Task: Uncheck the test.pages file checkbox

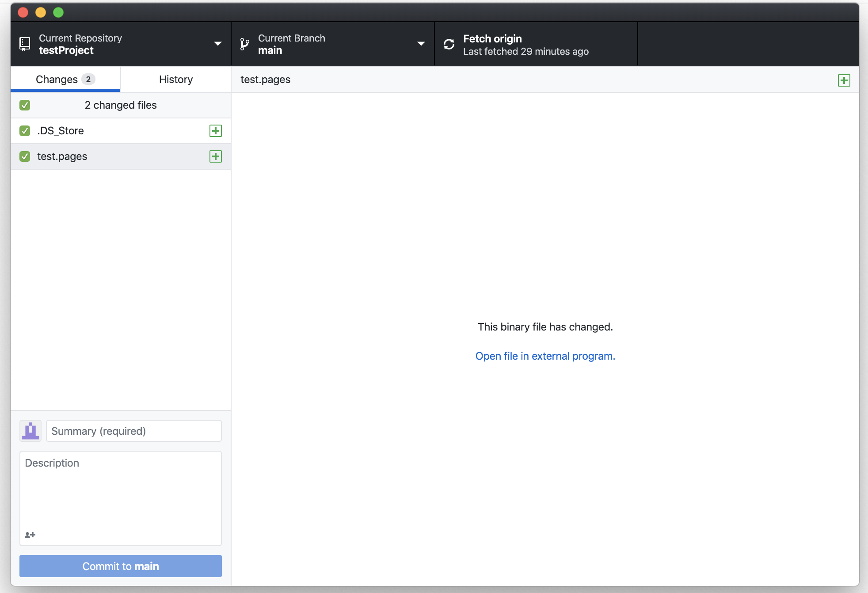Action: point(25,156)
